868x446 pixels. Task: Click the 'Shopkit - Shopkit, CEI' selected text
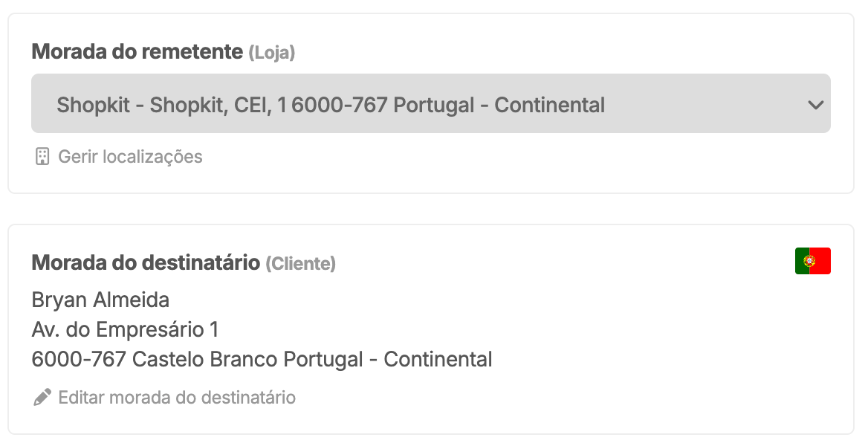(x=161, y=105)
